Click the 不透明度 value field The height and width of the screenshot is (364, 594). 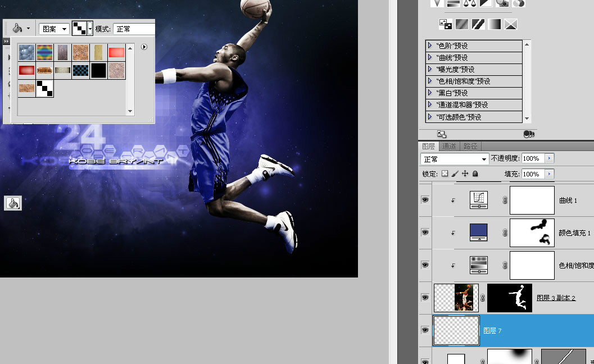click(533, 158)
